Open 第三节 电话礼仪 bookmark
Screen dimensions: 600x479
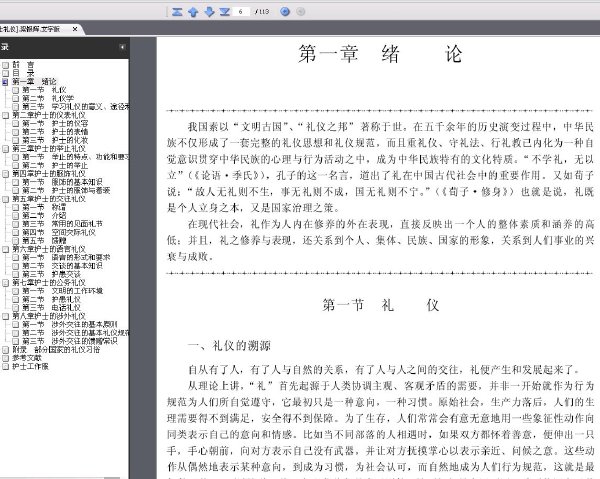tap(51, 308)
